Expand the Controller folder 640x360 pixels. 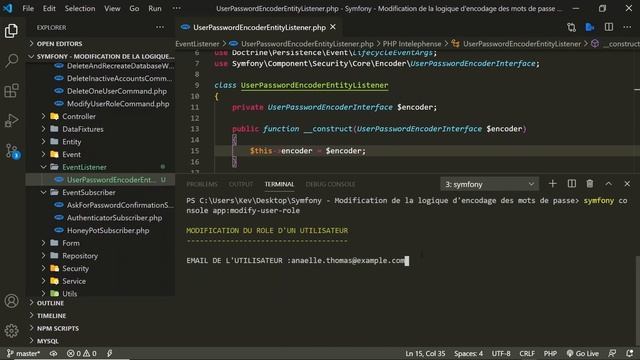coord(79,116)
